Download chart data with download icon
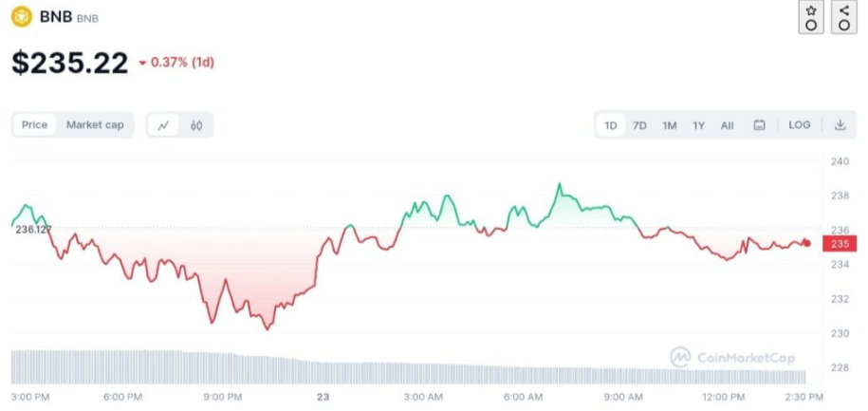Screen dimensions: 868x411 coord(840,125)
